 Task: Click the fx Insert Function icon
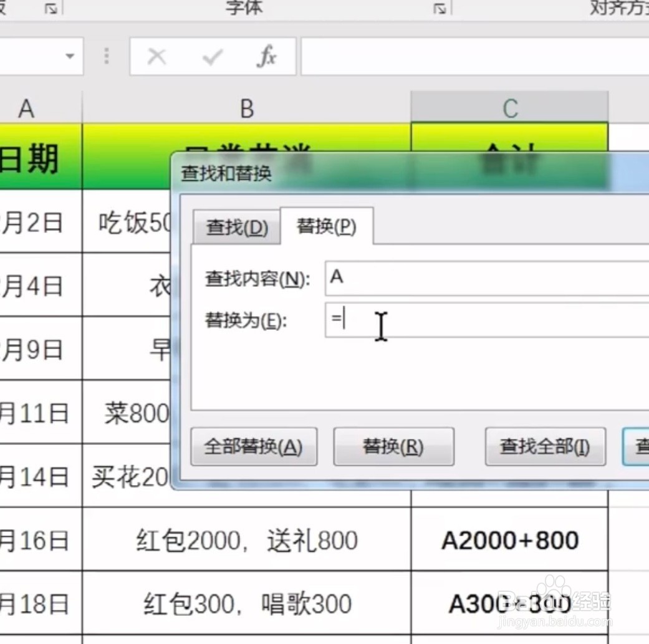[x=267, y=56]
